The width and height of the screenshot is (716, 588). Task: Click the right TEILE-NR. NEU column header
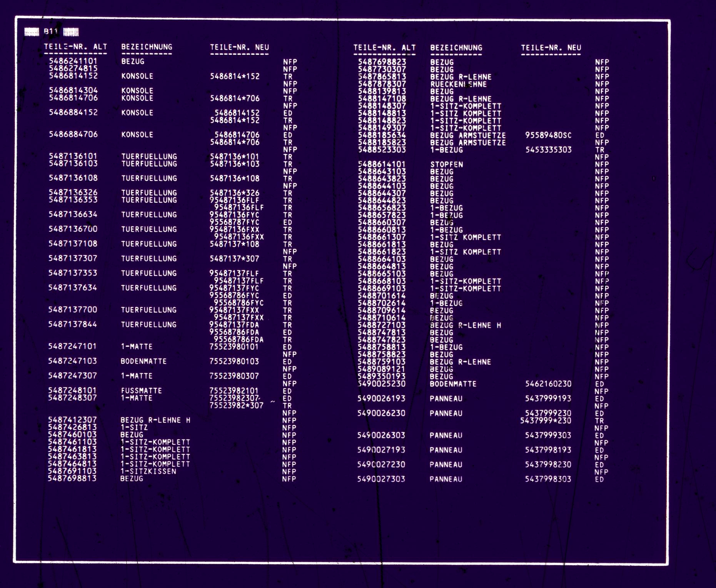coord(551,48)
